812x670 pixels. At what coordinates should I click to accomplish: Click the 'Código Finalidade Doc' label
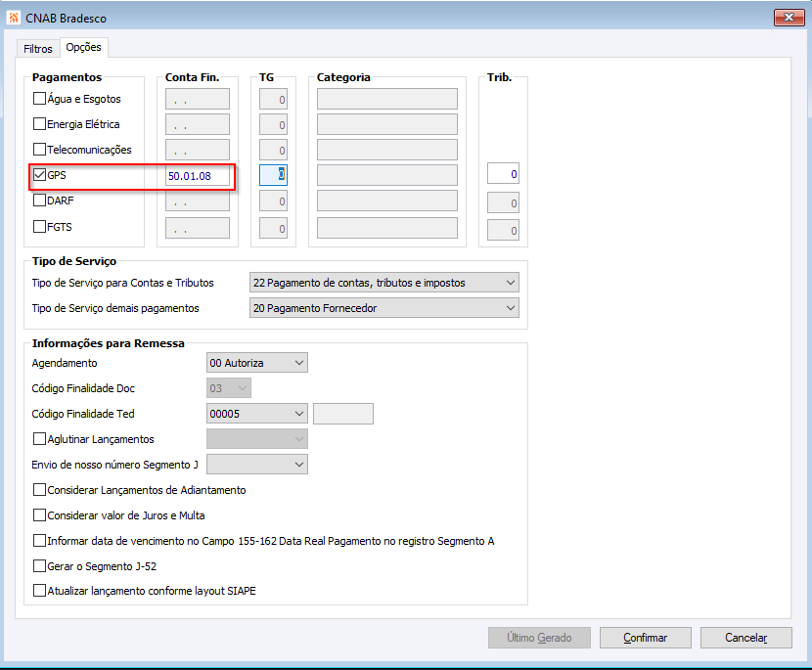click(83, 388)
